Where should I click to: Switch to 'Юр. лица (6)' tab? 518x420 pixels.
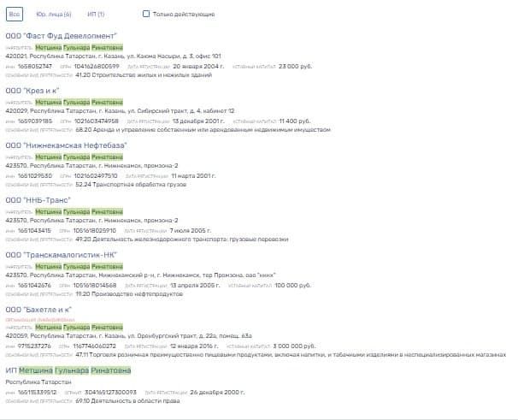point(54,15)
